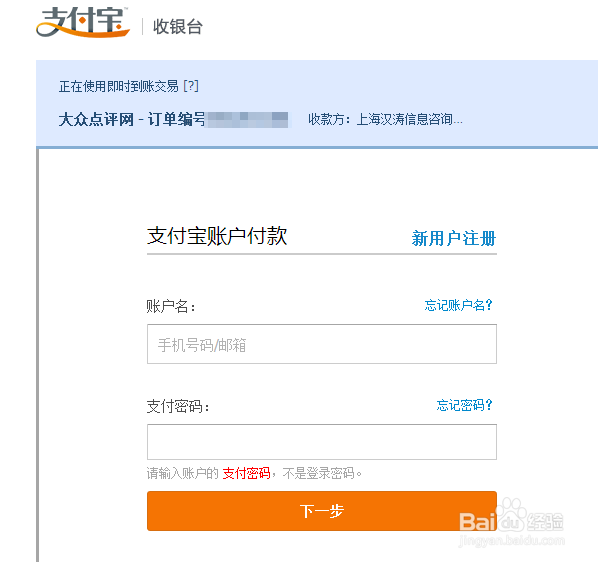Select the 收银台 header title
Viewport: 598px width, 562px height.
[178, 27]
